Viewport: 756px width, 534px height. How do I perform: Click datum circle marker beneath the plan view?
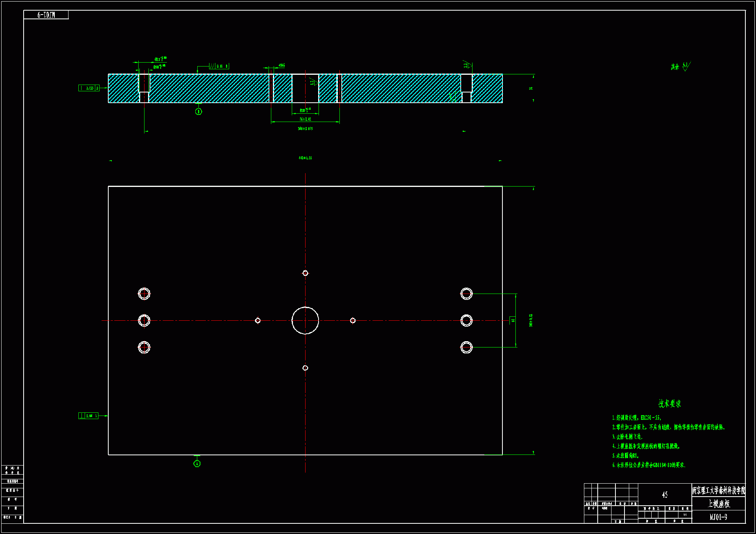click(197, 464)
